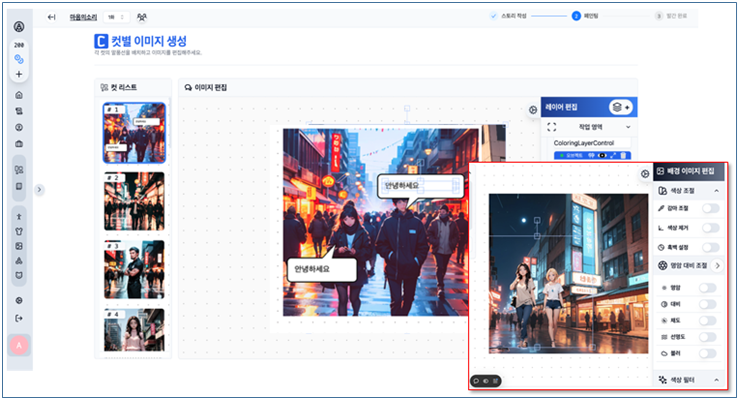This screenshot has width=739, height=401.
Task: Click the layer row's resize arrows icon
Action: tap(613, 155)
